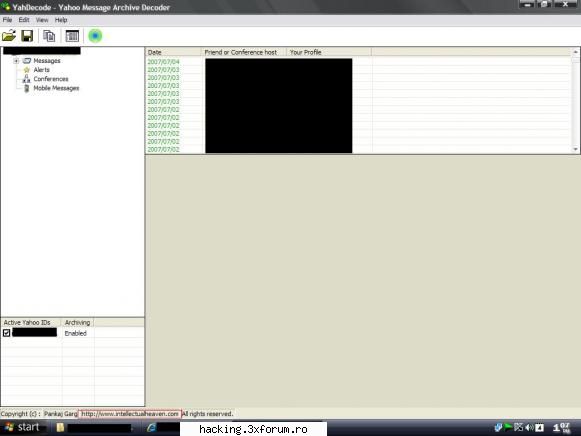Click the table layout toolbar icon

pyautogui.click(x=72, y=36)
